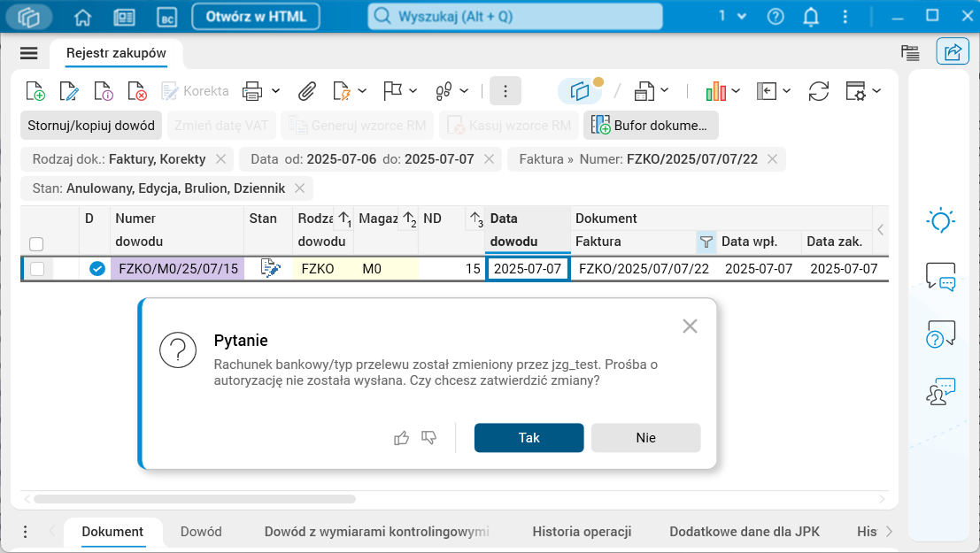The image size is (980, 553).
Task: Decline with the Nie button
Action: pyautogui.click(x=645, y=438)
